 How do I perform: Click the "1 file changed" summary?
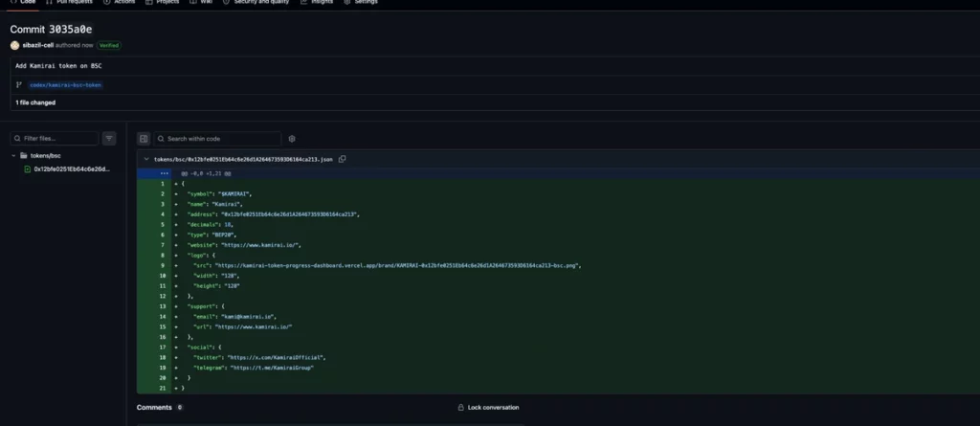point(35,102)
